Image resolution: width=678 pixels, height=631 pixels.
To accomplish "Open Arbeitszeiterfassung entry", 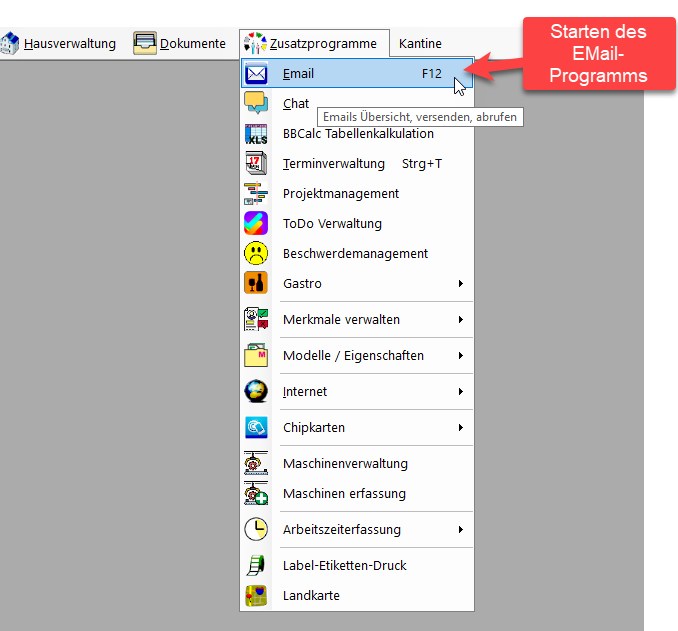I will click(357, 529).
